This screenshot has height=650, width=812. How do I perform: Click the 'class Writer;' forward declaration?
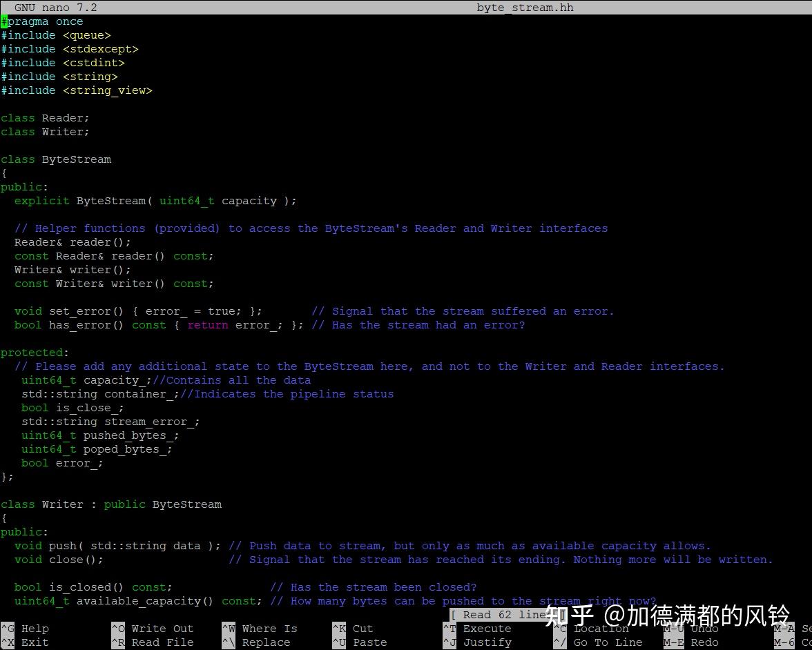(45, 132)
